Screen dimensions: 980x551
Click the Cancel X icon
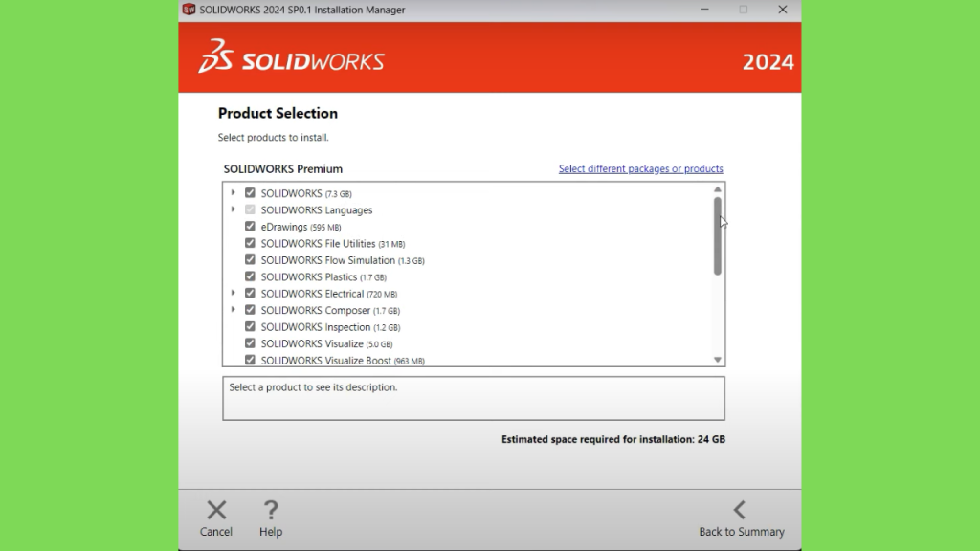click(x=216, y=510)
